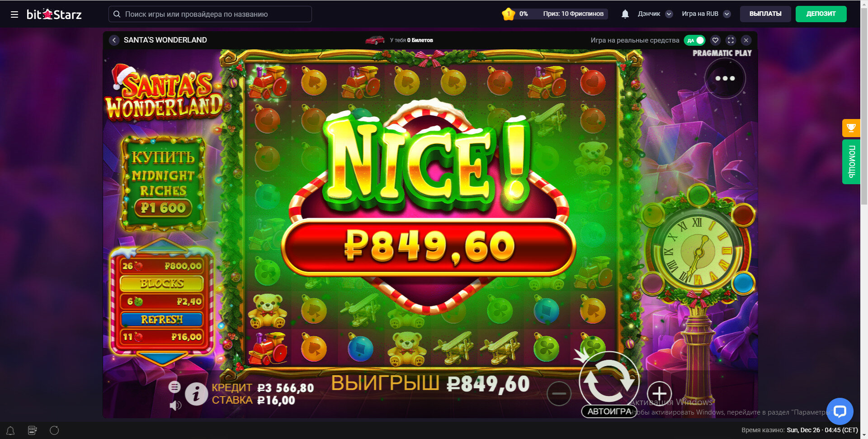Focus the game search field
Viewport: 868px width, 439px height.
(x=210, y=14)
